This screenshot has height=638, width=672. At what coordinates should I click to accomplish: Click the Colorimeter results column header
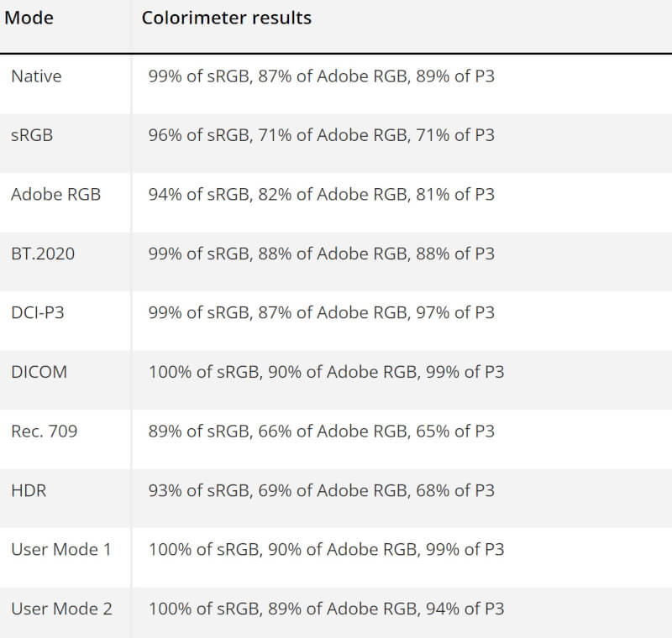tap(226, 18)
